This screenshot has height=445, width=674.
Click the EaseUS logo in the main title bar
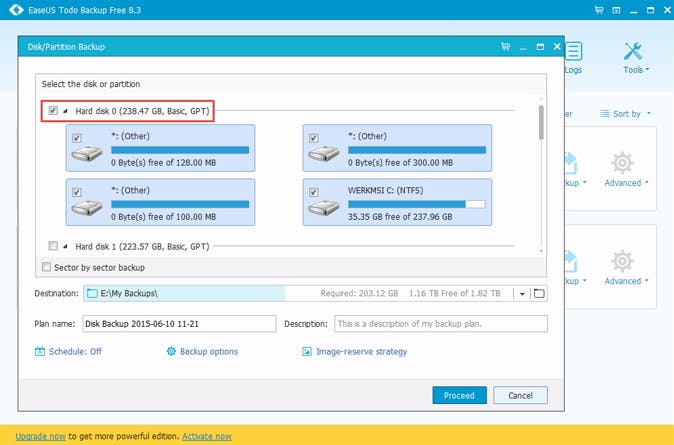[x=16, y=9]
